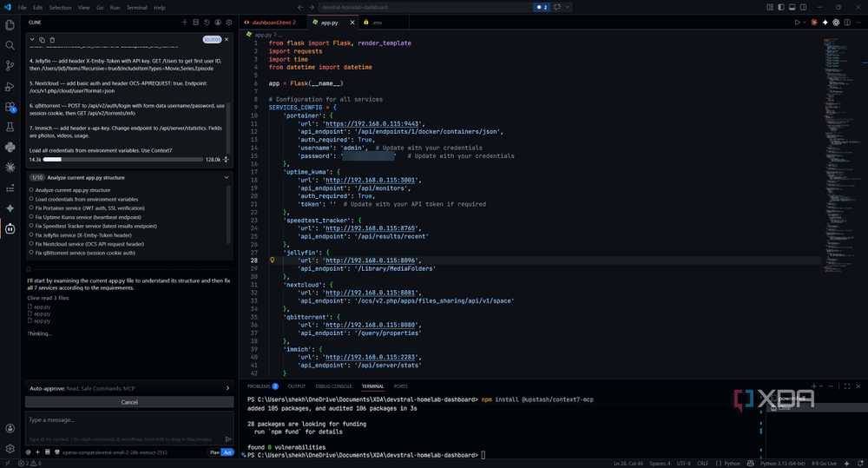Open the run dropdown arrow beside play icon

[805, 23]
